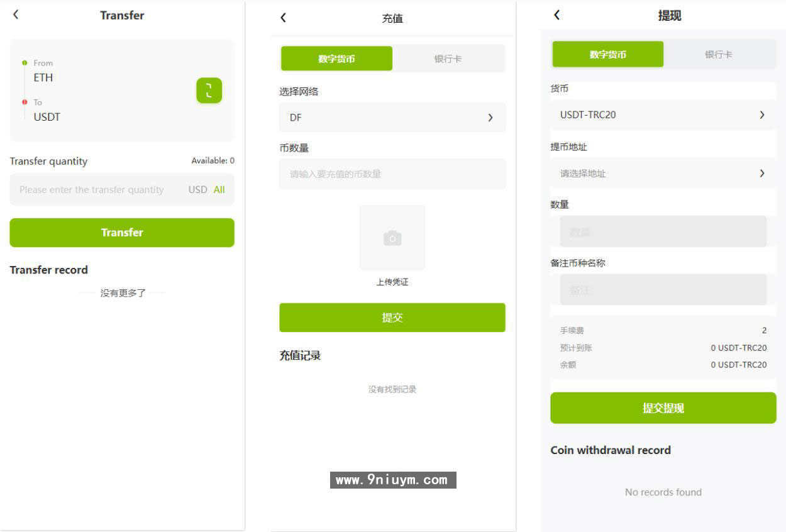
Task: Click the camera icon to upload 上传凭证 voucher
Action: pyautogui.click(x=392, y=238)
